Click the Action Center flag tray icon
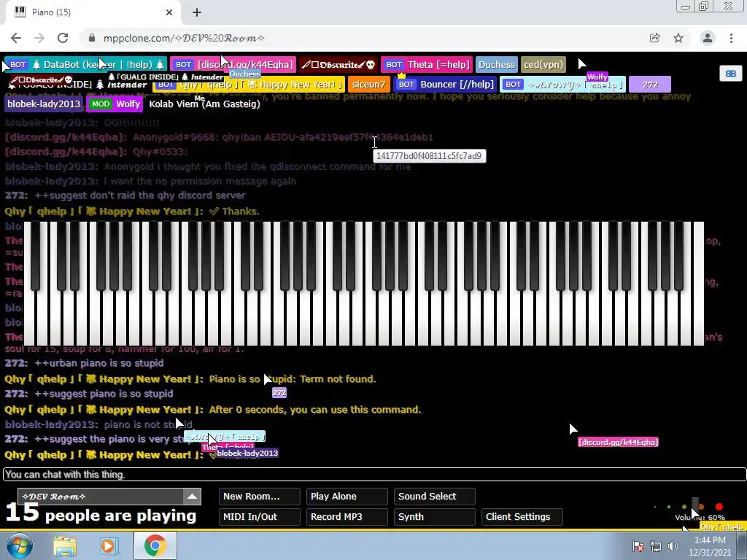The width and height of the screenshot is (747, 560). (x=638, y=546)
